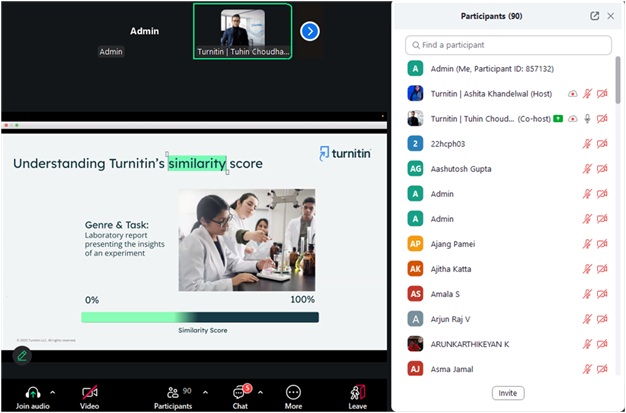Click Ajitha Katta's muted microphone icon
626x413 pixels.
click(x=587, y=269)
